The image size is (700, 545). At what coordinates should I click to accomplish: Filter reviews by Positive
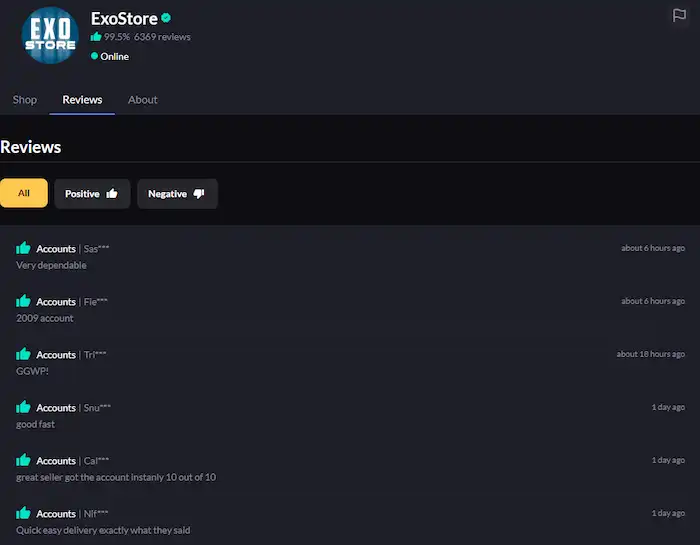92,194
